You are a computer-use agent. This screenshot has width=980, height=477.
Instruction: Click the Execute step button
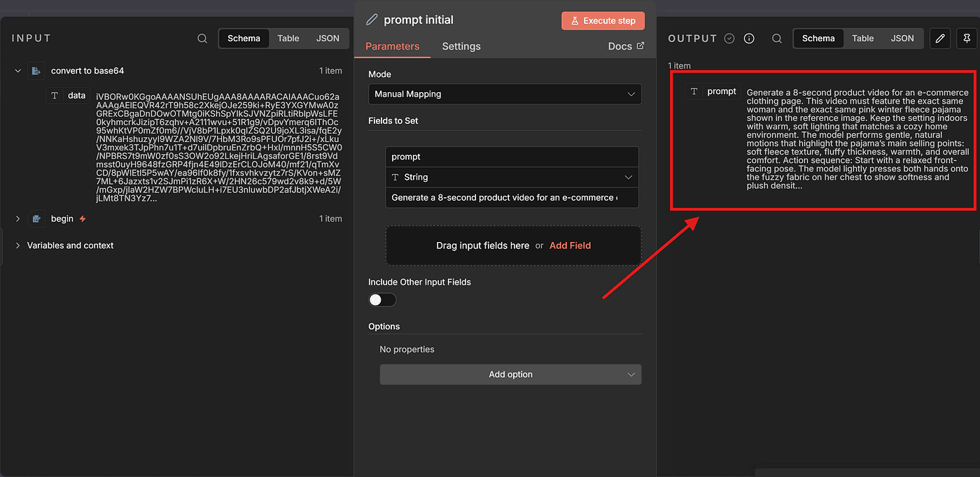[x=603, y=20]
